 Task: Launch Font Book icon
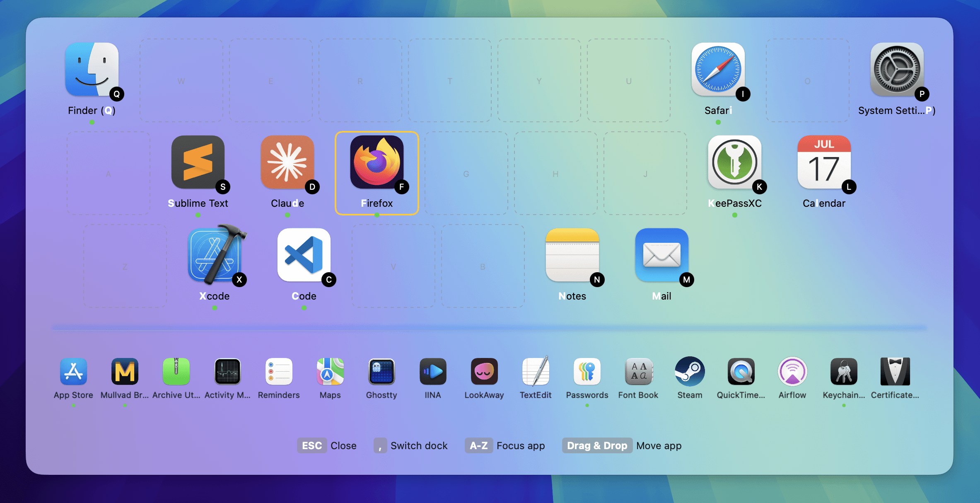pyautogui.click(x=638, y=372)
